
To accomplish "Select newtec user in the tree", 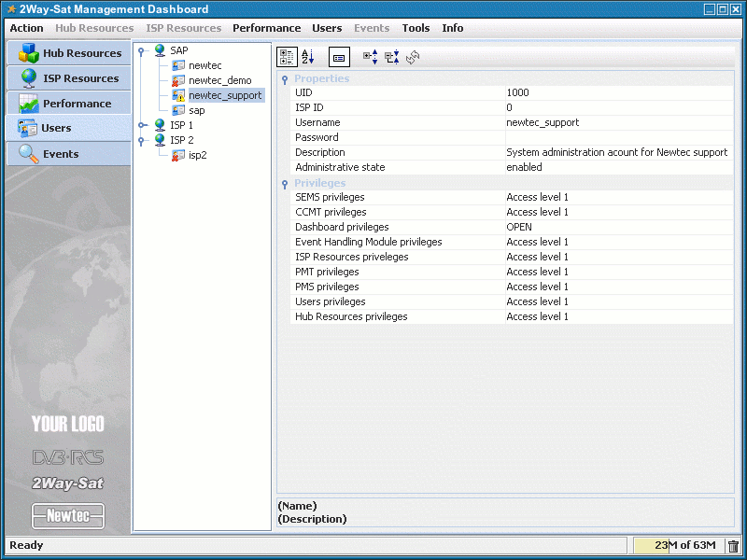I will coord(205,65).
